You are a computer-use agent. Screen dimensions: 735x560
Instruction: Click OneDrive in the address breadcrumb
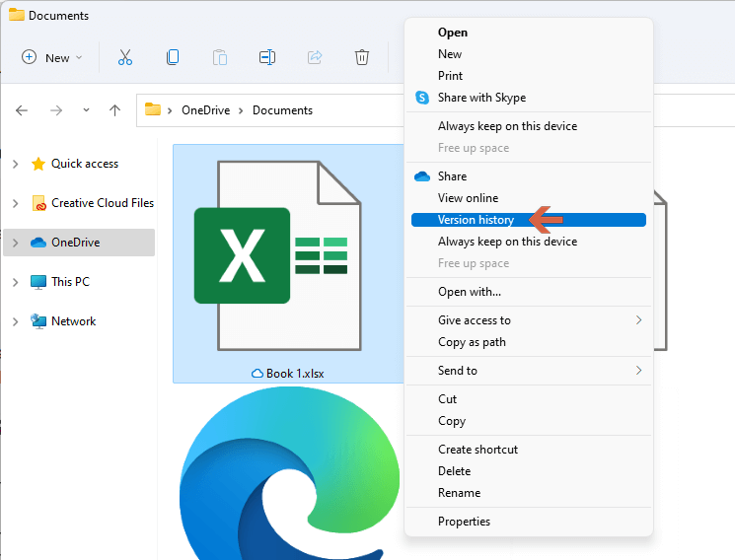206,110
